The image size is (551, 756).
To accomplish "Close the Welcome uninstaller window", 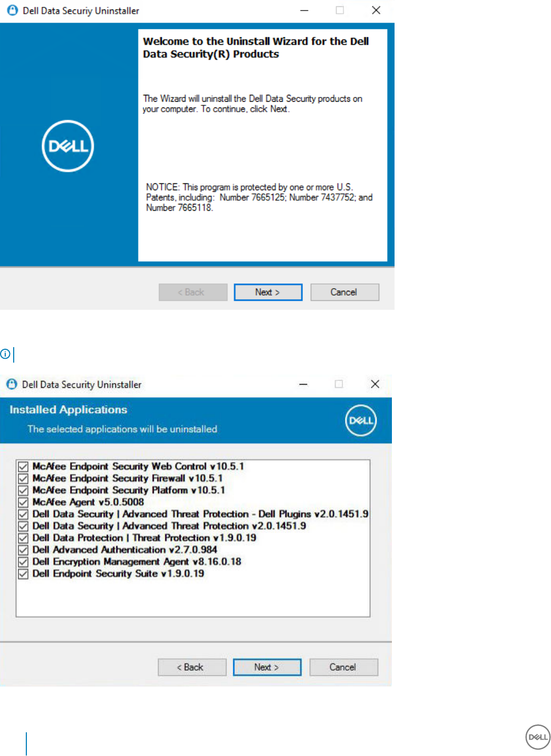I will point(376,11).
